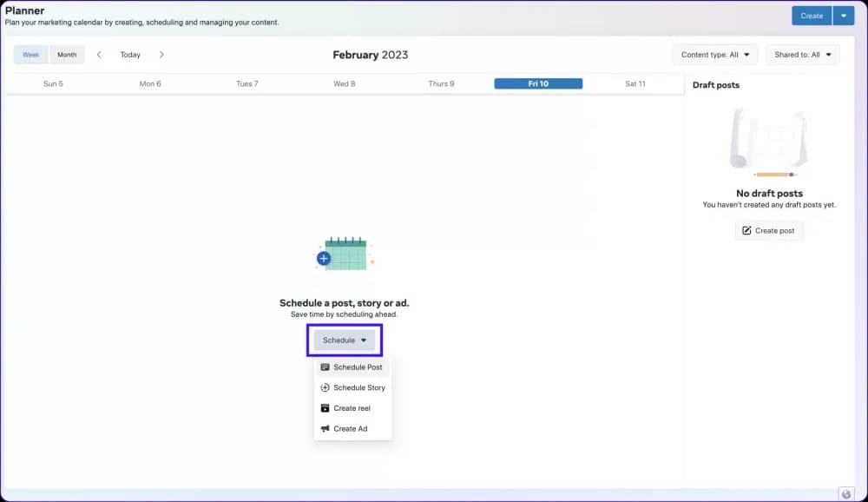This screenshot has width=868, height=502.
Task: Click the Create Ad megaphone icon
Action: point(325,429)
